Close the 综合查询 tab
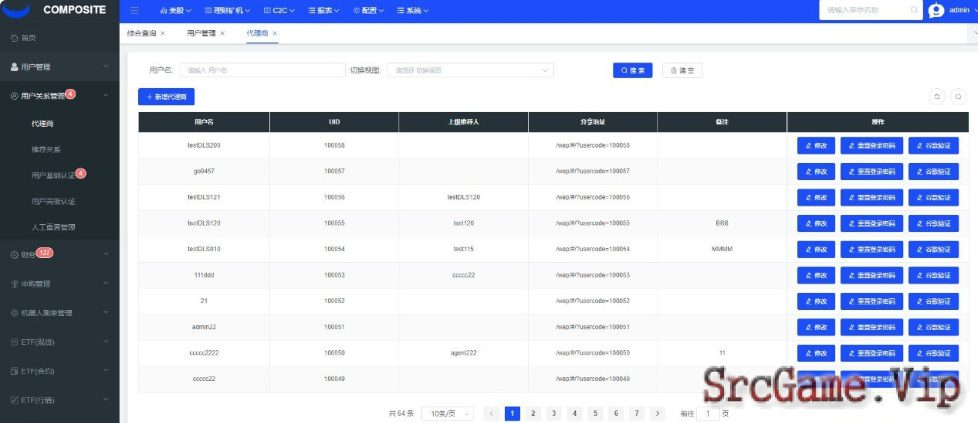This screenshot has width=978, height=423. tap(163, 33)
